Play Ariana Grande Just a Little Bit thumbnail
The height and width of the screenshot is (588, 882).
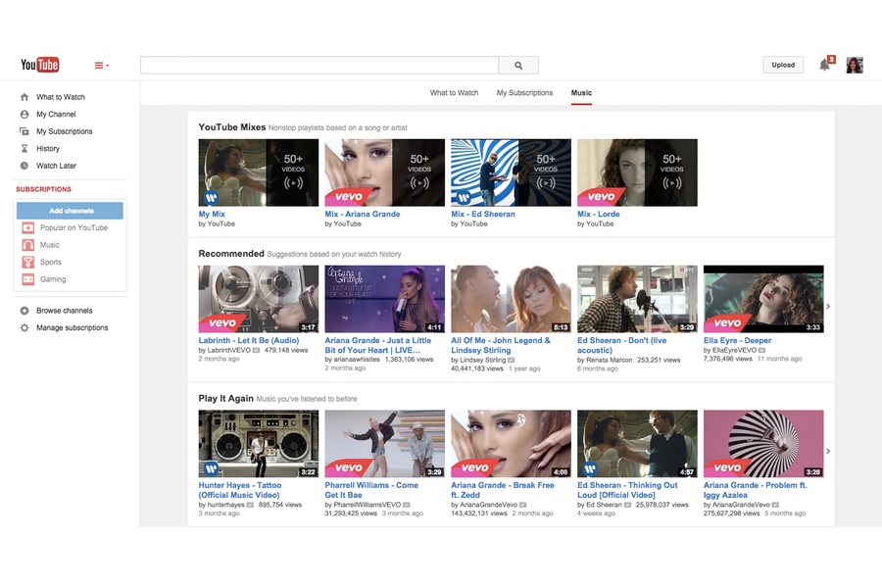tap(385, 299)
